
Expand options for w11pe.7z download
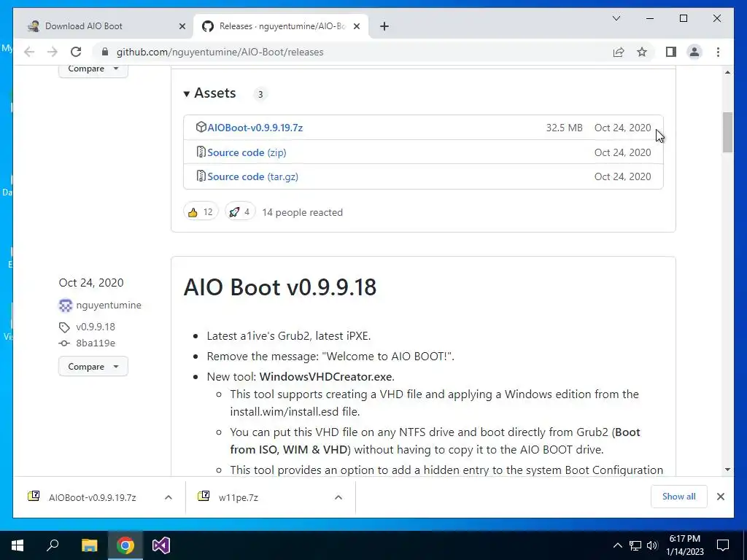(338, 497)
